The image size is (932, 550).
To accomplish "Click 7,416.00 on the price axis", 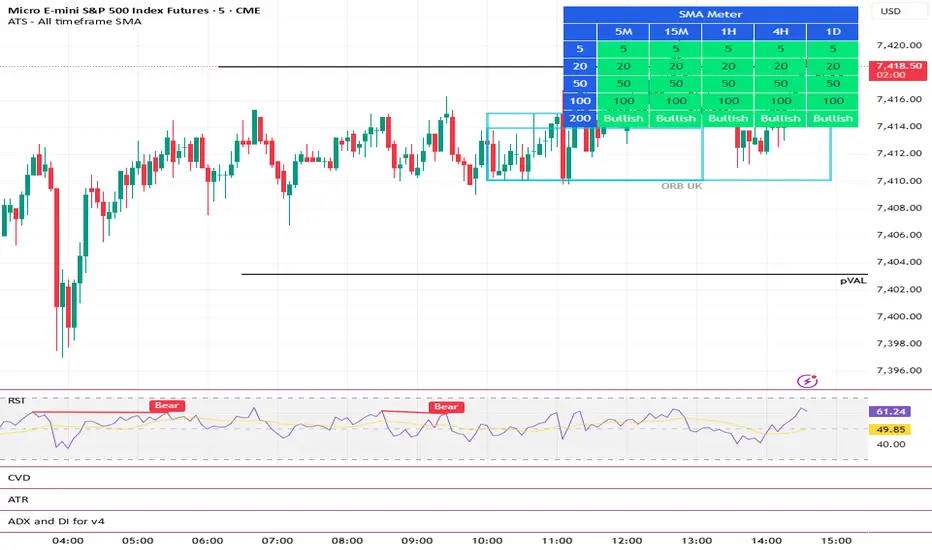I will click(899, 99).
